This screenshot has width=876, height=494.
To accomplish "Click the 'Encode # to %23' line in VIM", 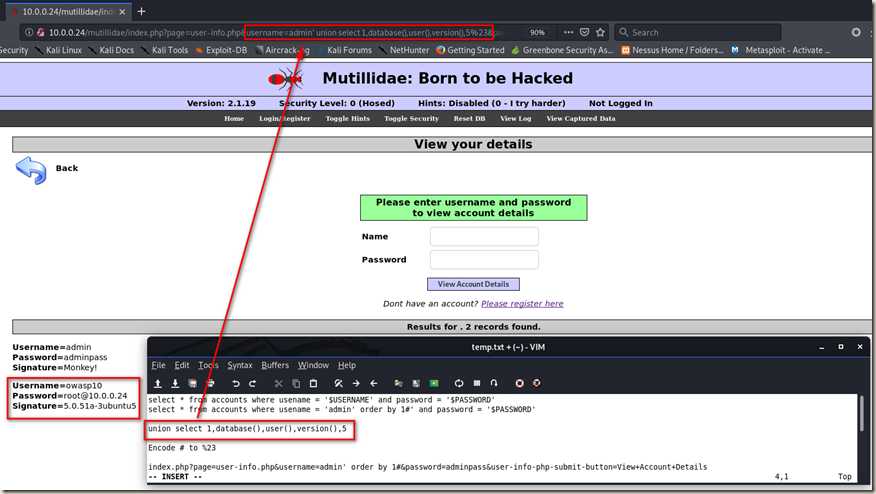I will 182,448.
